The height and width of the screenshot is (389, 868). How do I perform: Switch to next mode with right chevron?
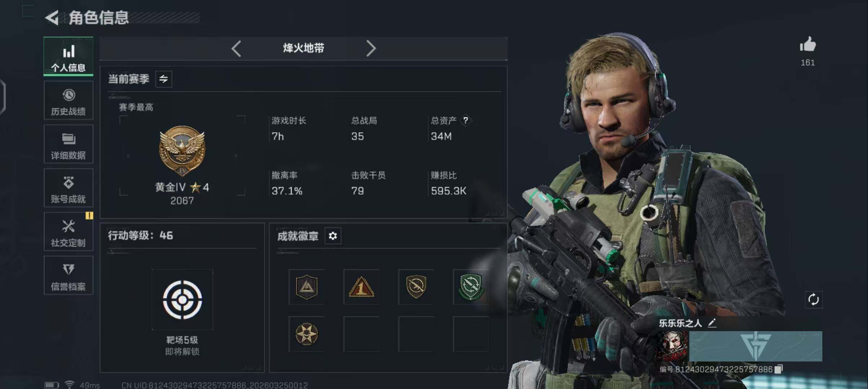pyautogui.click(x=371, y=48)
